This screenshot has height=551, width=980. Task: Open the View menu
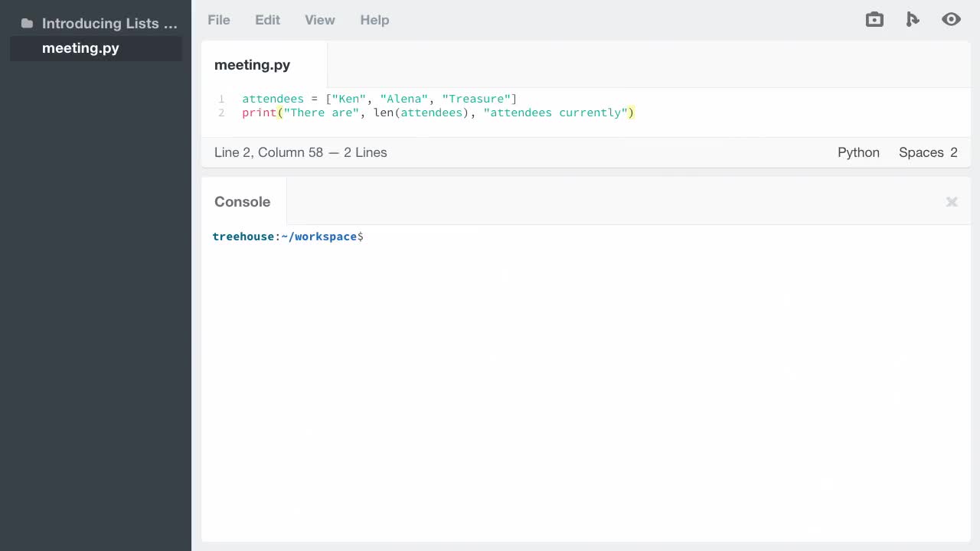tap(319, 20)
